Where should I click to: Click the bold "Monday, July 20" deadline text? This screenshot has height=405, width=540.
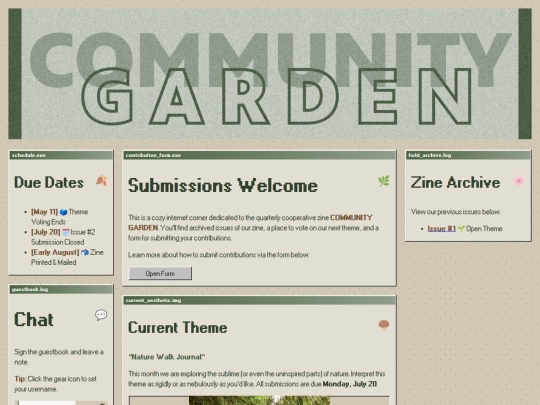tap(350, 384)
